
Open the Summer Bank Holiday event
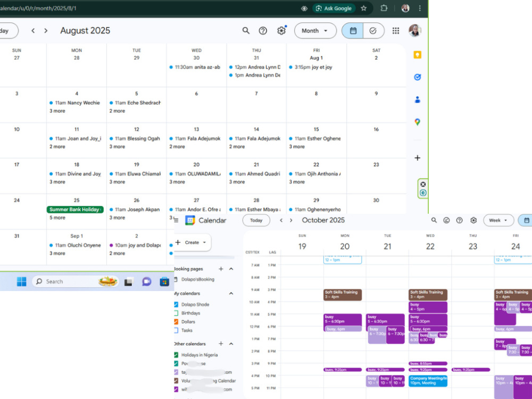coord(76,209)
